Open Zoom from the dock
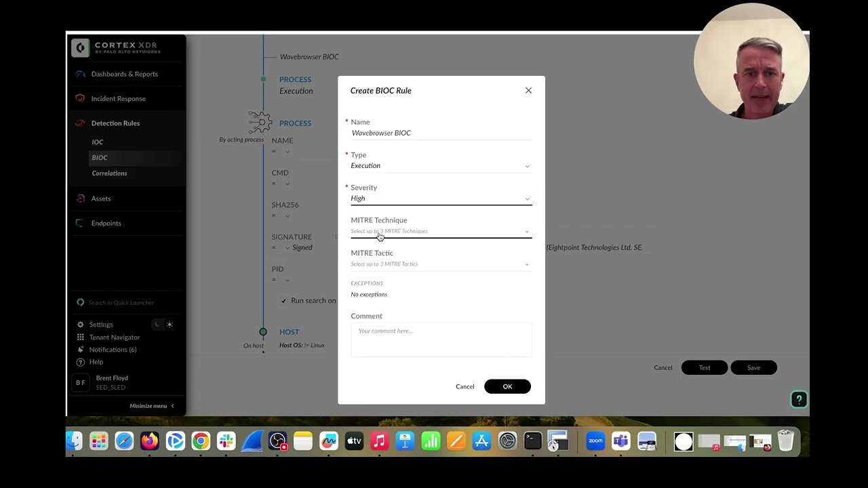This screenshot has height=488, width=868. (595, 442)
